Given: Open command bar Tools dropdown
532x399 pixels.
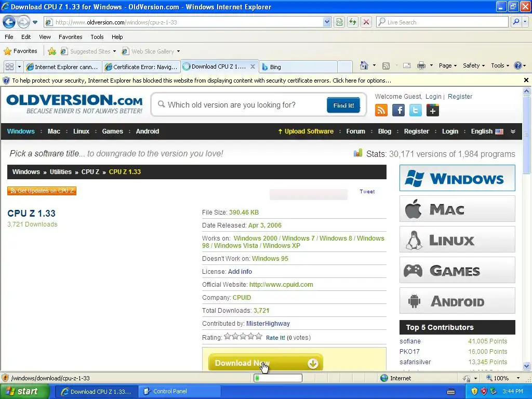Looking at the screenshot, I should coord(500,65).
